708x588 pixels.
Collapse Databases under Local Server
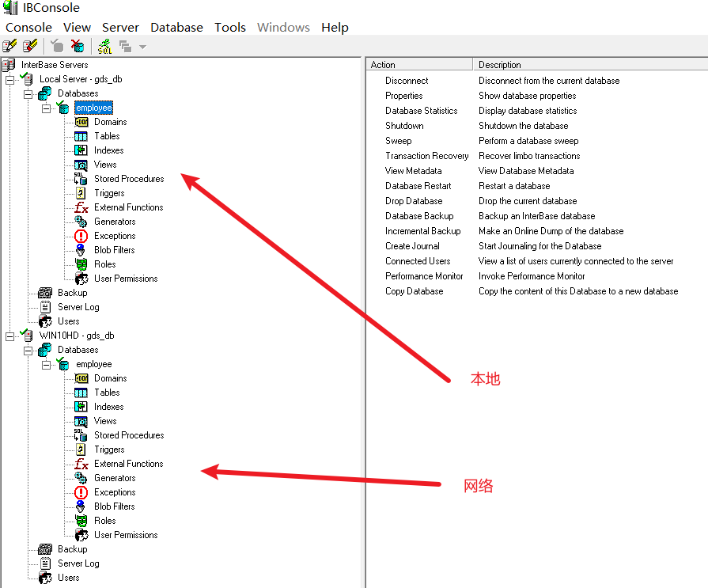click(28, 94)
